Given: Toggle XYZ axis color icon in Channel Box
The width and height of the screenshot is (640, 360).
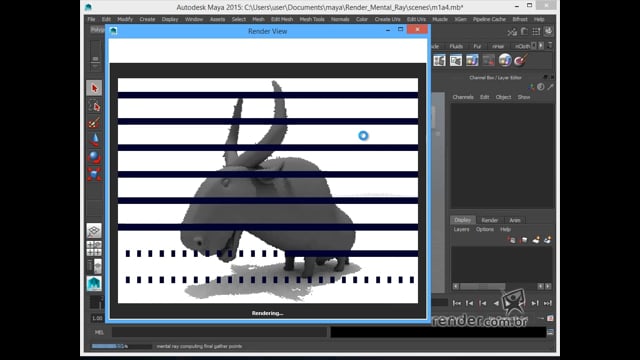Looking at the screenshot, I should [x=531, y=87].
